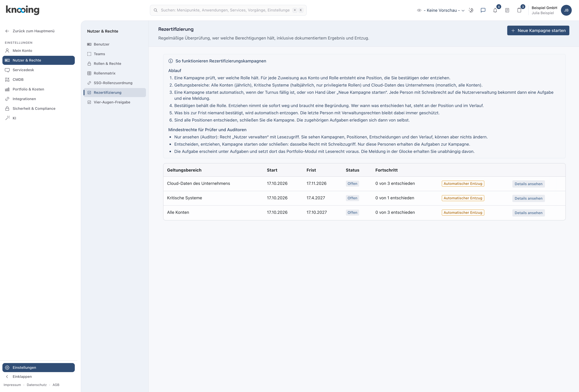Click the Frist date 17.11.2026
Screen dimensions: 579x392
(316, 183)
